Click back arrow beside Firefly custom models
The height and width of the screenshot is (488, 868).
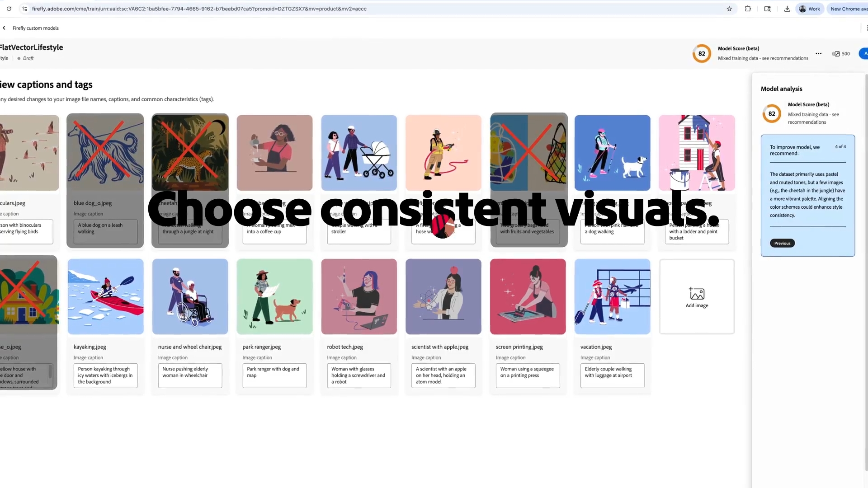4,28
